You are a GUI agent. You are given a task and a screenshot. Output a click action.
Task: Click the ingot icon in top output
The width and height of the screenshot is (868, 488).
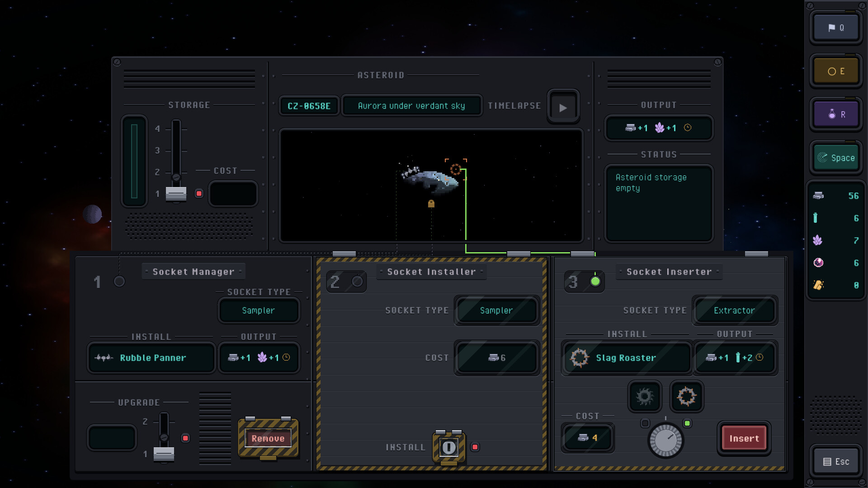coord(630,128)
